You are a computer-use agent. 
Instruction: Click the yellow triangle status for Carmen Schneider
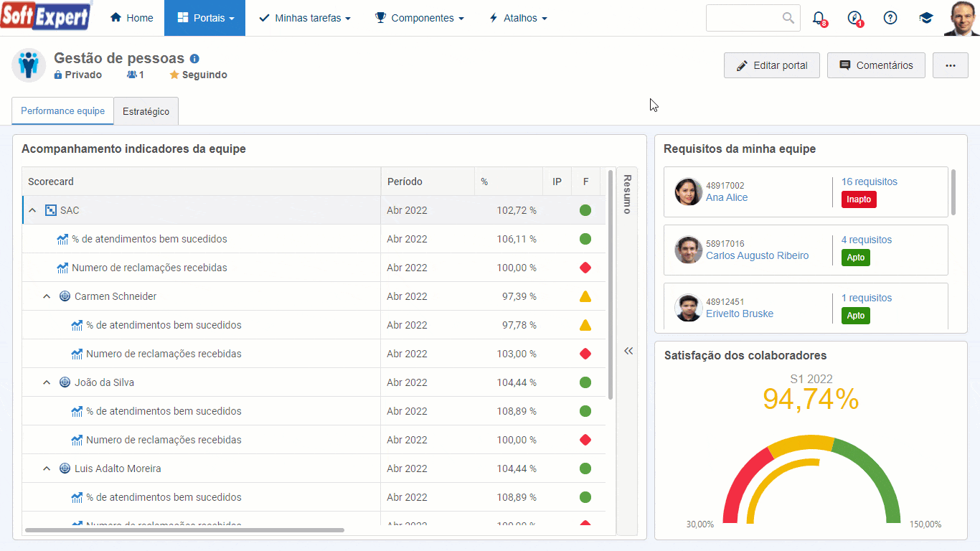pos(585,296)
